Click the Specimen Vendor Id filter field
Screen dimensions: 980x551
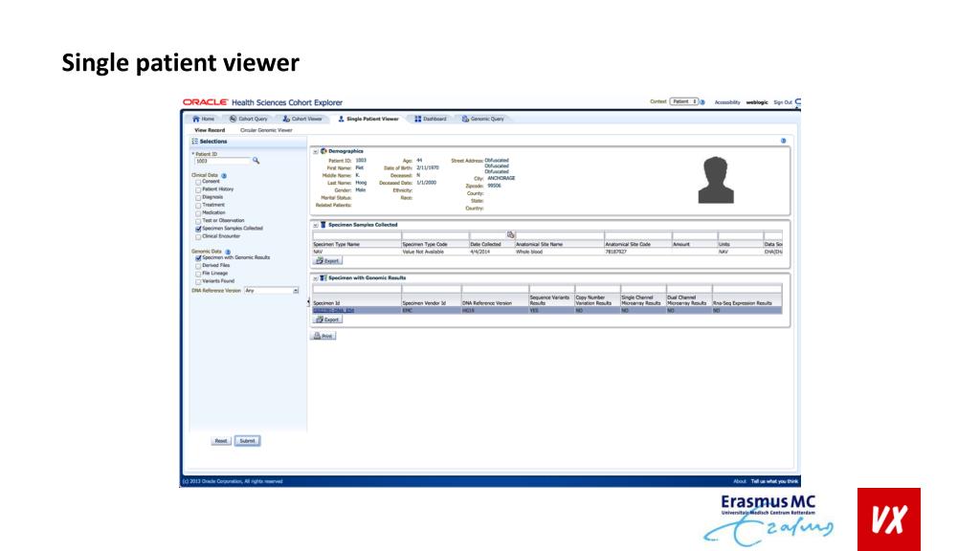432,289
